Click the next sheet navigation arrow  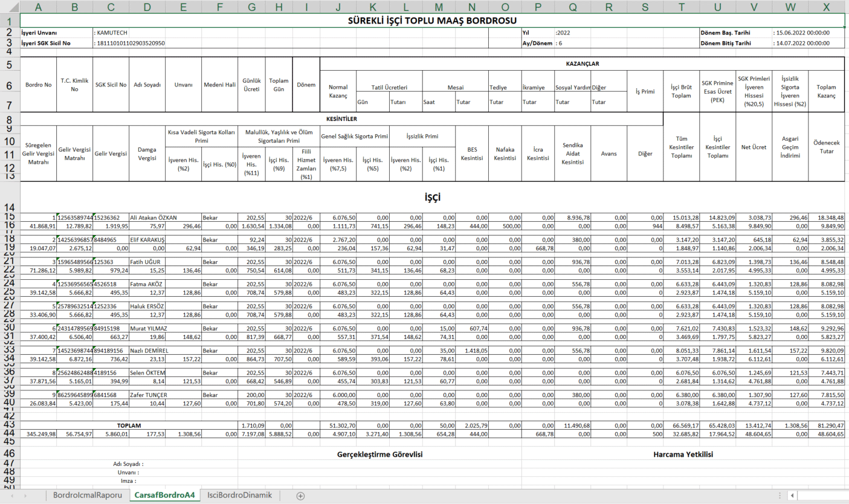click(25, 496)
